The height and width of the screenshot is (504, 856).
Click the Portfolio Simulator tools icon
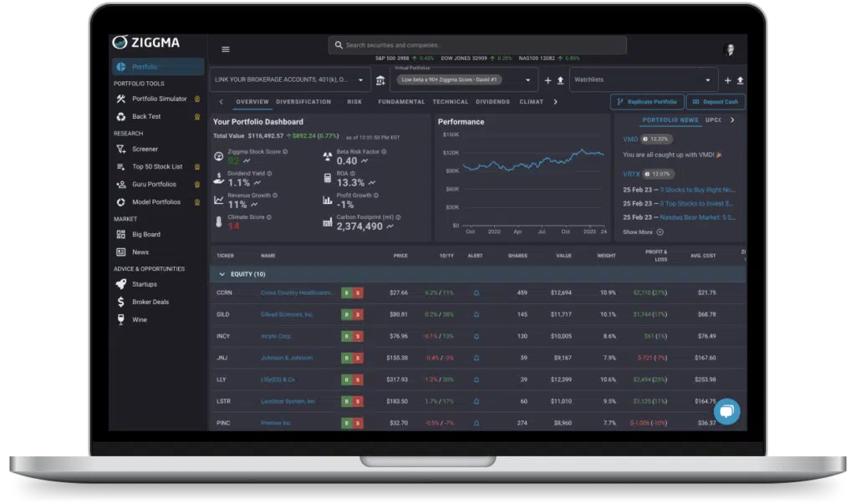tap(120, 99)
